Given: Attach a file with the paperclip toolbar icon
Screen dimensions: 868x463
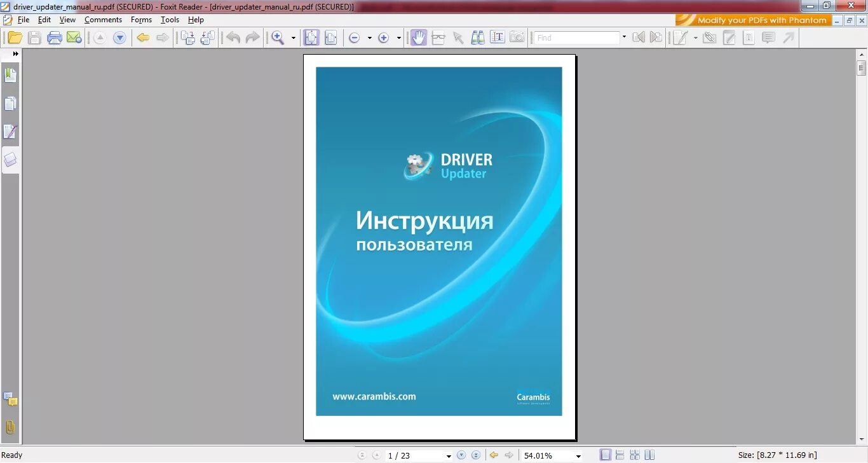Looking at the screenshot, I should (x=710, y=38).
